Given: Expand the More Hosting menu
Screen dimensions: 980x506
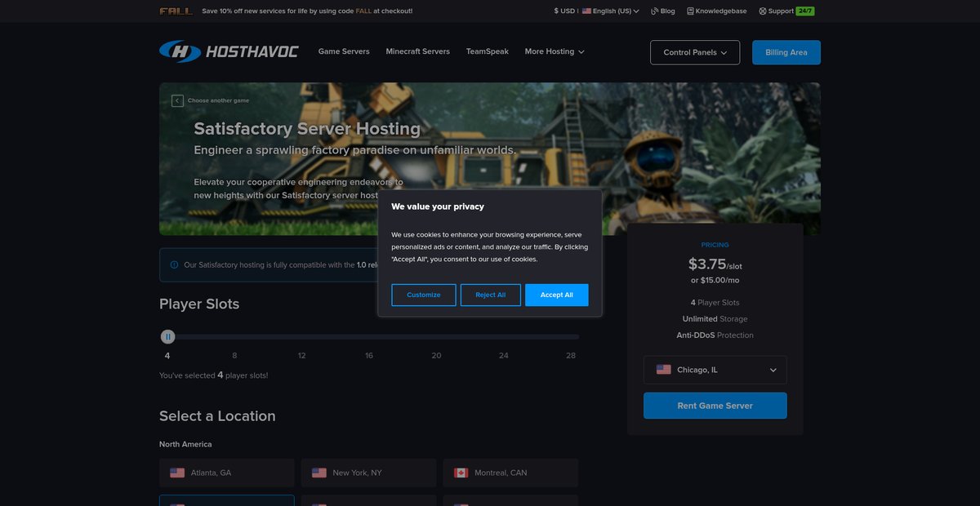Looking at the screenshot, I should (555, 51).
